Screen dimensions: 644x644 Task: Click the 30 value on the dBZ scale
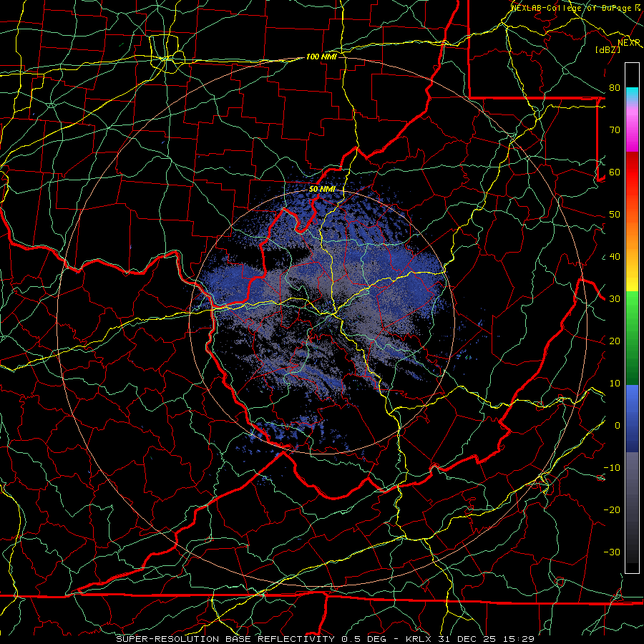pos(615,299)
